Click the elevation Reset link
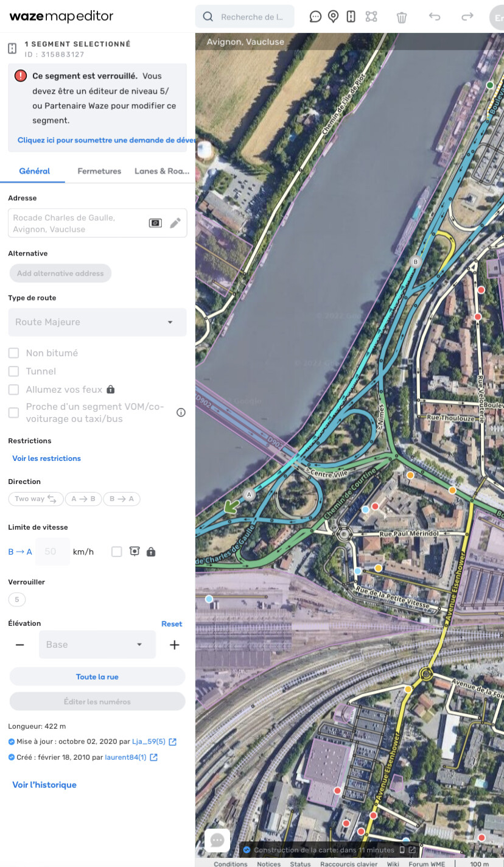504x867 pixels. (172, 624)
